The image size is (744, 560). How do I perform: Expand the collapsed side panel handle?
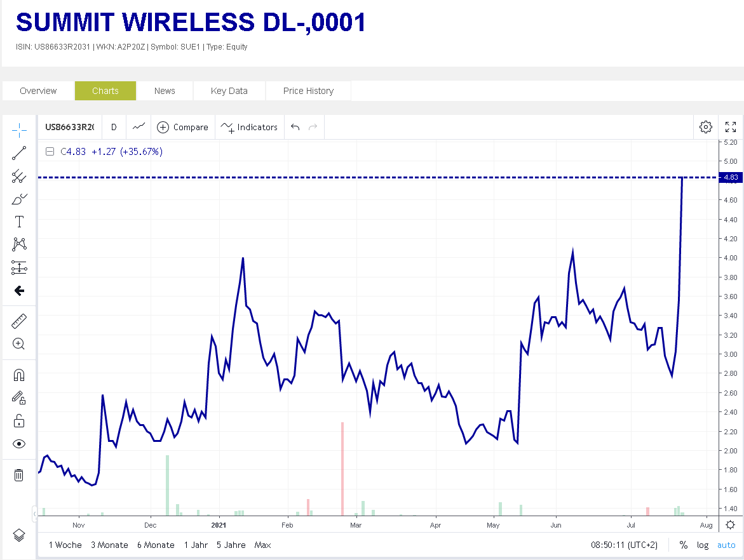tap(34, 514)
